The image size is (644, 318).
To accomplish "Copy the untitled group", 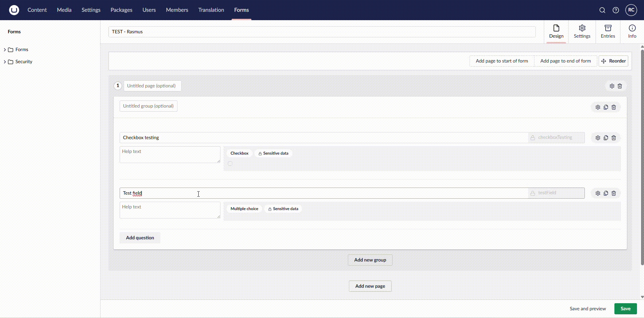I will [606, 107].
